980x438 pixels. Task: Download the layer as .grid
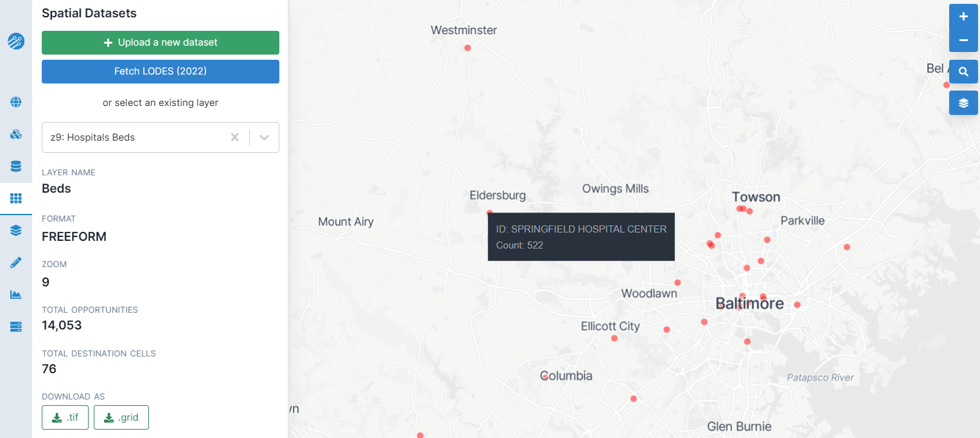click(x=121, y=417)
